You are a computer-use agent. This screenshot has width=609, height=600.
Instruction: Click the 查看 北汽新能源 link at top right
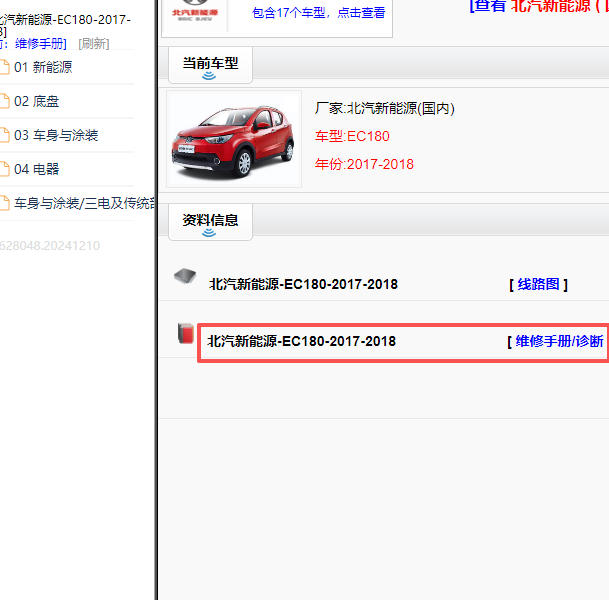[x=539, y=6]
